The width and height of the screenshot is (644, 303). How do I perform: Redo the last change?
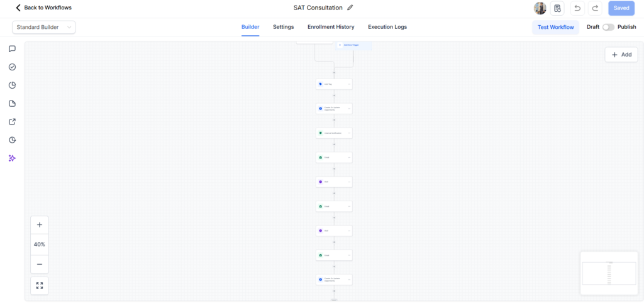pos(595,8)
